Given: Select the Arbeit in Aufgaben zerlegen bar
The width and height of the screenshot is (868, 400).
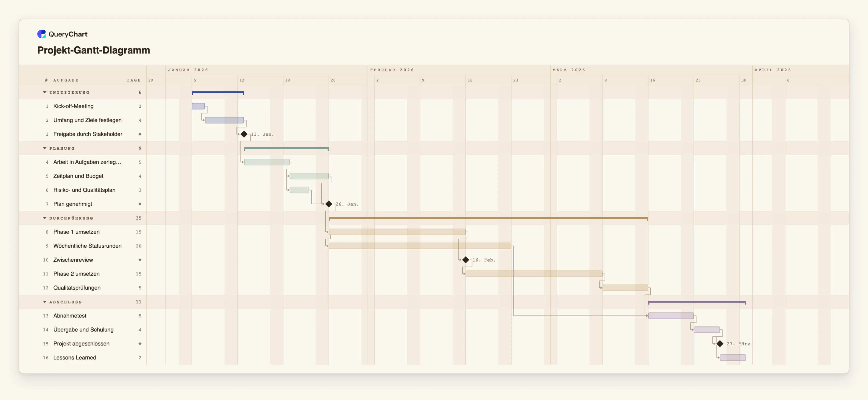Looking at the screenshot, I should 267,162.
